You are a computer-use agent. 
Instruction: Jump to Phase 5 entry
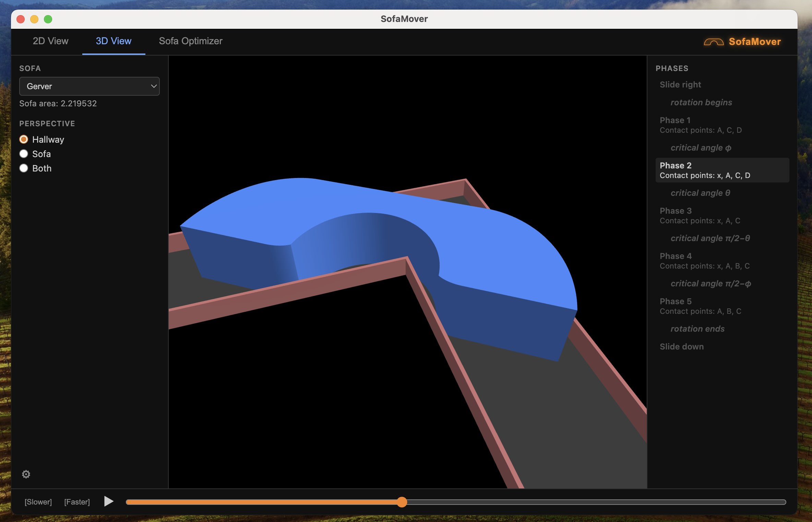click(722, 306)
